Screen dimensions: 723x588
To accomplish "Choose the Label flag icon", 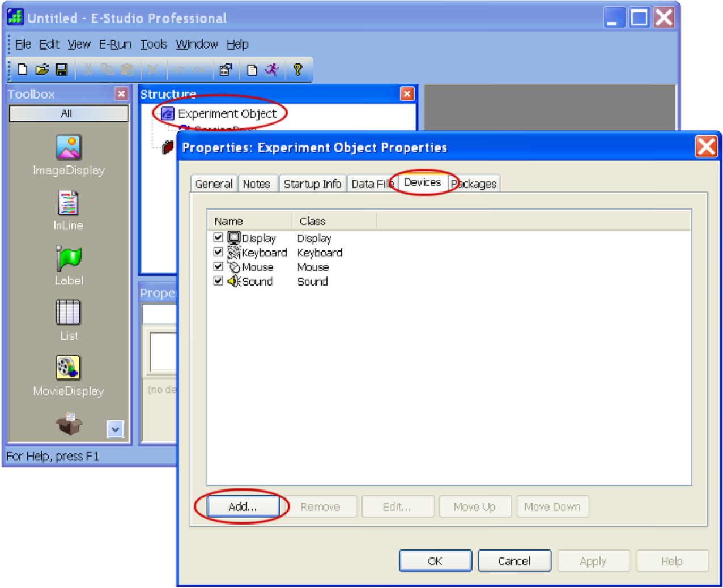I will (x=69, y=258).
